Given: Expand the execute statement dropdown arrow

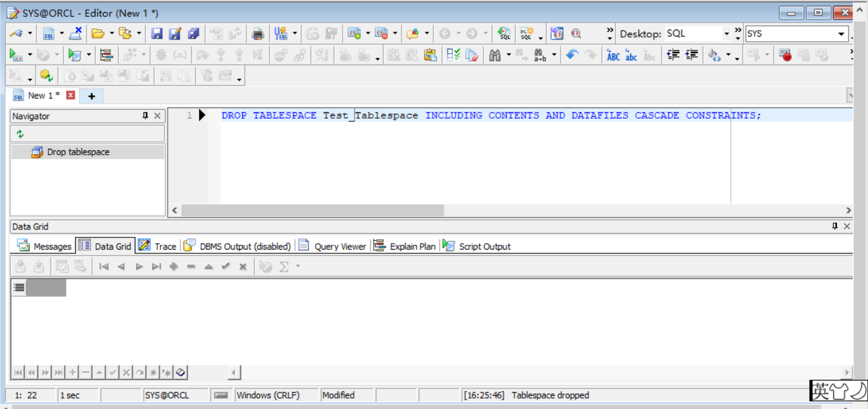Looking at the screenshot, I should tap(30, 55).
